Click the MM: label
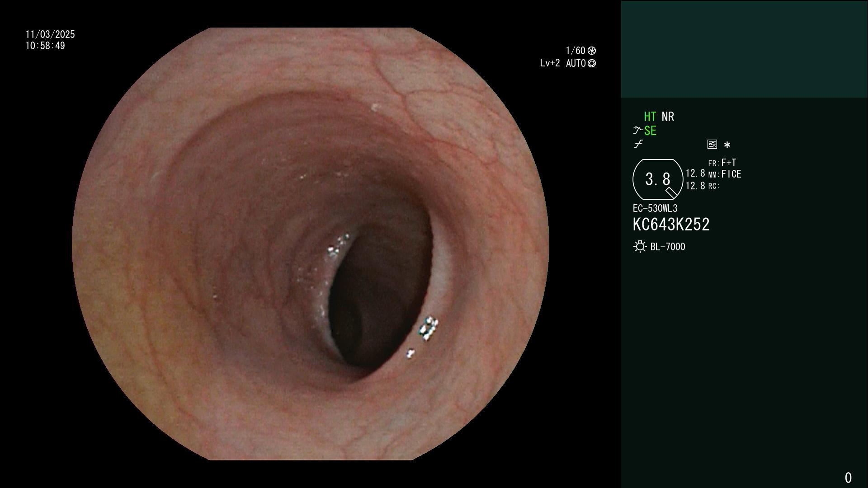 [713, 175]
